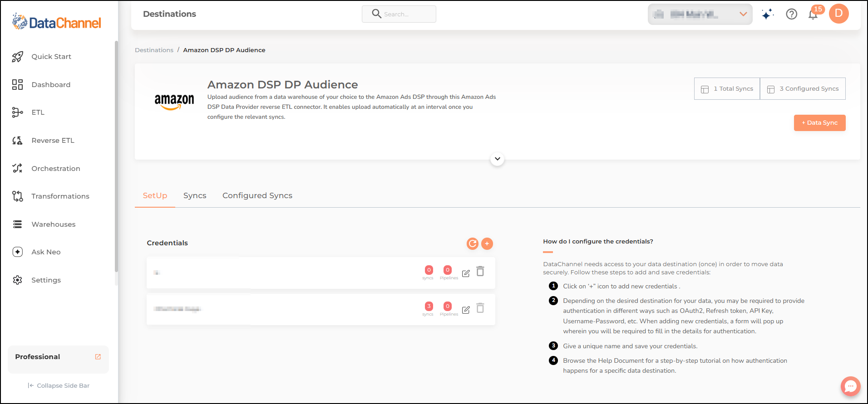
Task: Click the Dashboard grid icon
Action: (17, 85)
